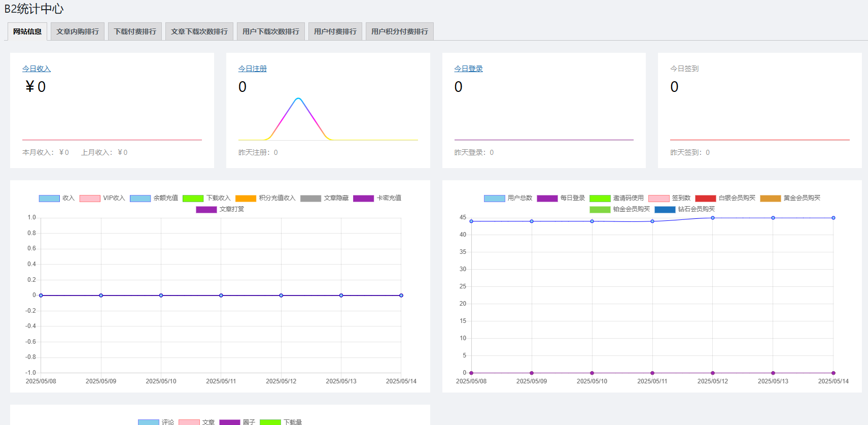The height and width of the screenshot is (425, 868).
Task: Toggle the 钻石会员购买 legend entry
Action: [x=684, y=209]
